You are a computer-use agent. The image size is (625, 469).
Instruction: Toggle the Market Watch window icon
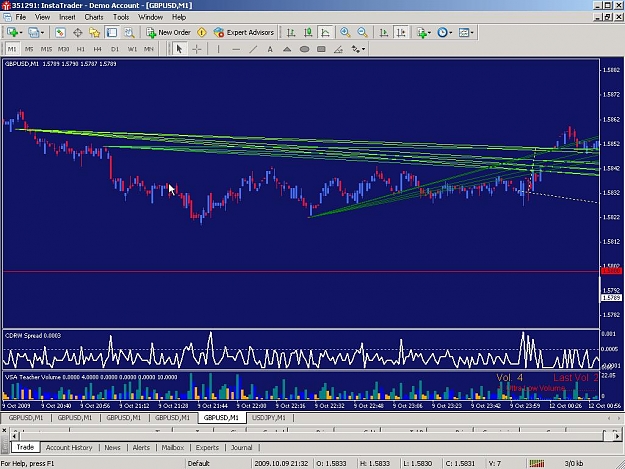60,33
